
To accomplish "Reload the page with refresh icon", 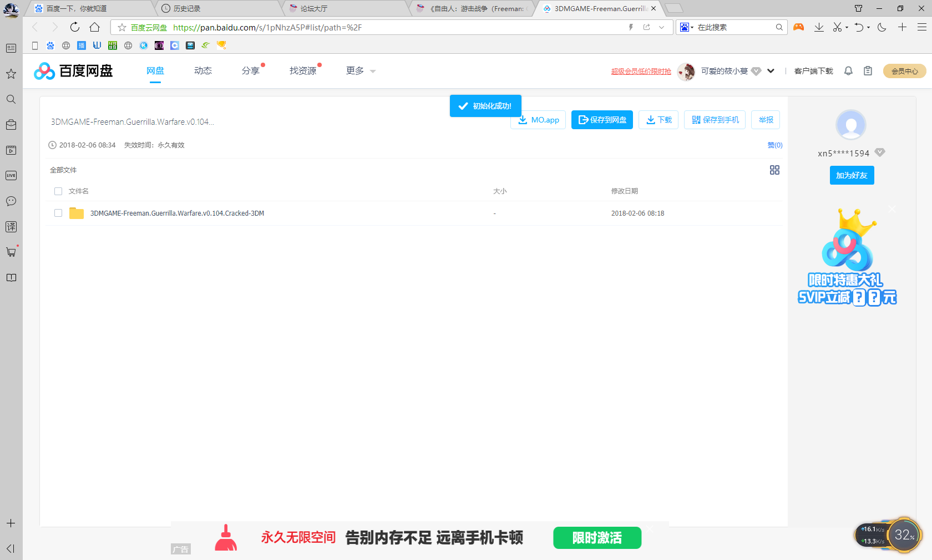I will click(75, 27).
